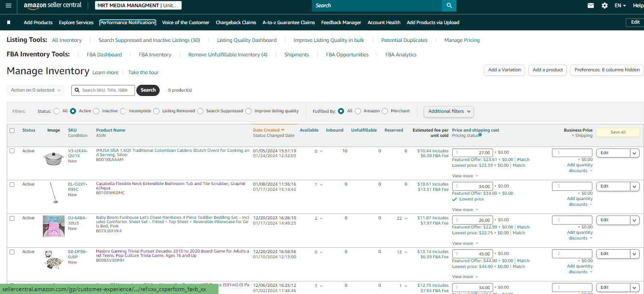Open Performance Notifications
The height and width of the screenshot is (294, 644).
[128, 22]
